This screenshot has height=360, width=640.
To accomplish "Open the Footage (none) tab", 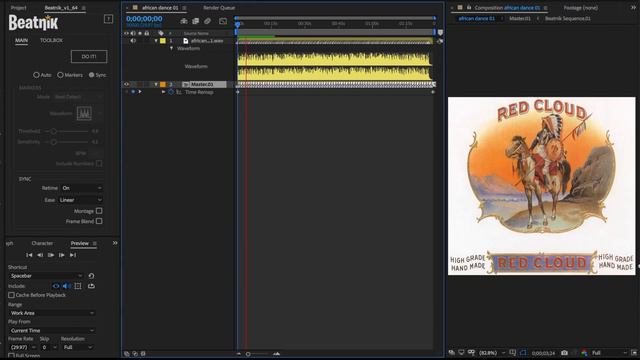I will [580, 8].
